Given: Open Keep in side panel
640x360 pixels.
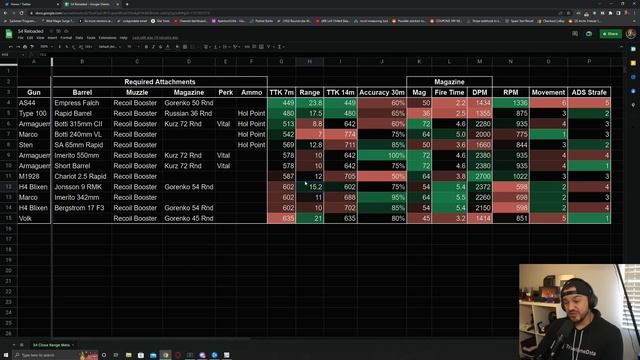Looking at the screenshot, I should coord(633,63).
